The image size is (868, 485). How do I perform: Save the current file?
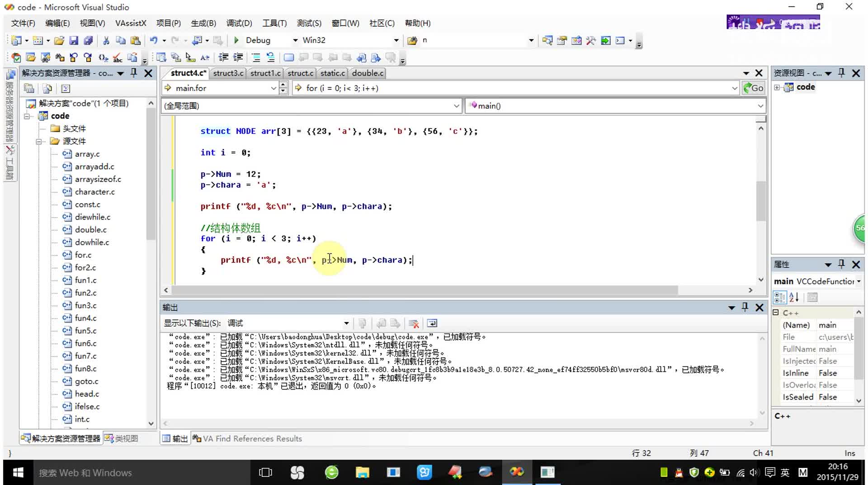(74, 41)
